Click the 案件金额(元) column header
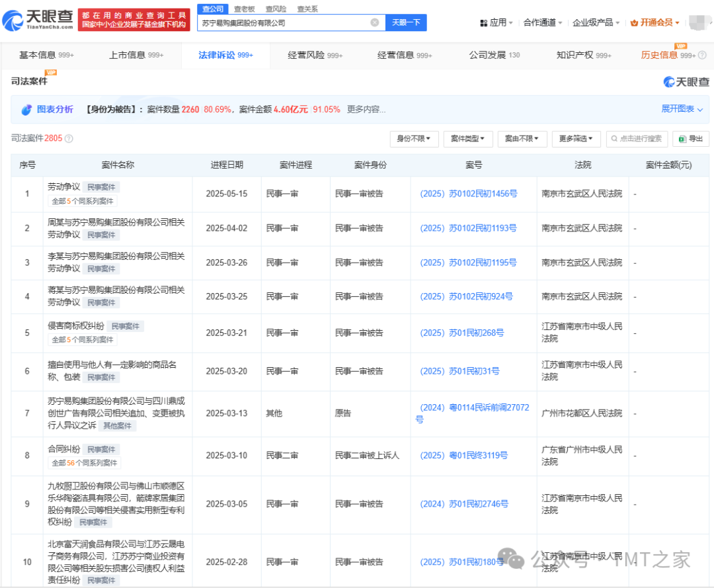This screenshot has height=588, width=714. (x=669, y=165)
